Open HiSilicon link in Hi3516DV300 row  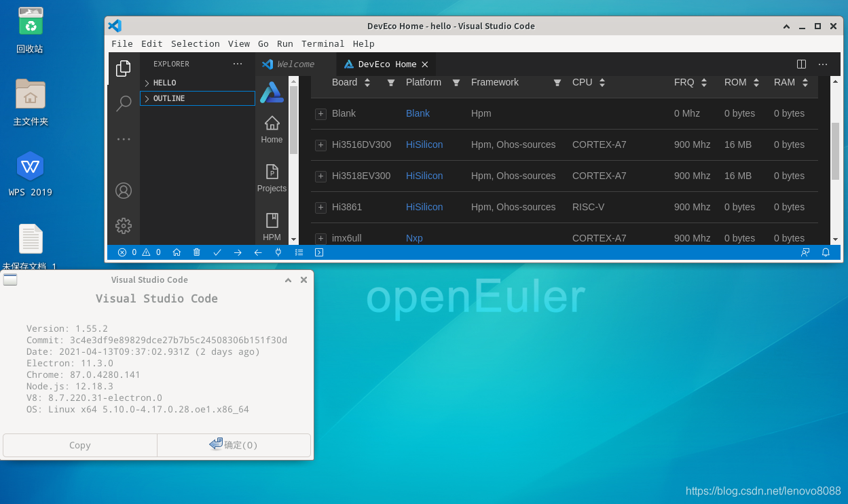(x=424, y=144)
